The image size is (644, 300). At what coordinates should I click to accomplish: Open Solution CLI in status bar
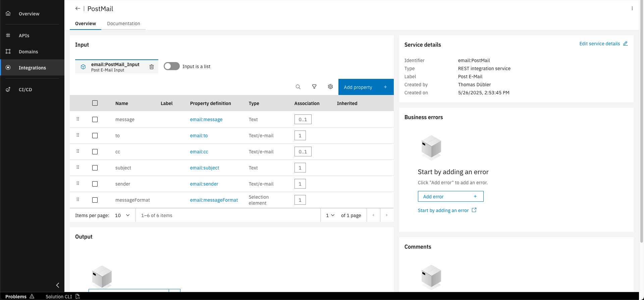62,296
